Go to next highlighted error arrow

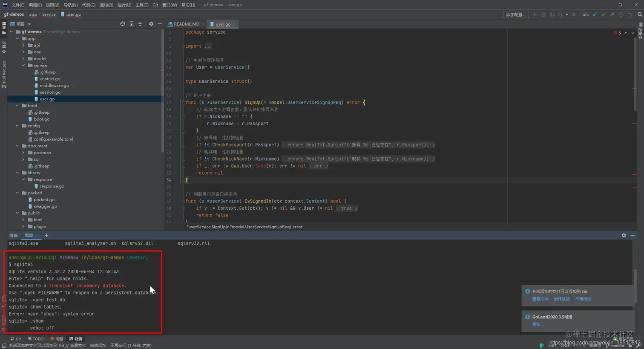pos(633,33)
